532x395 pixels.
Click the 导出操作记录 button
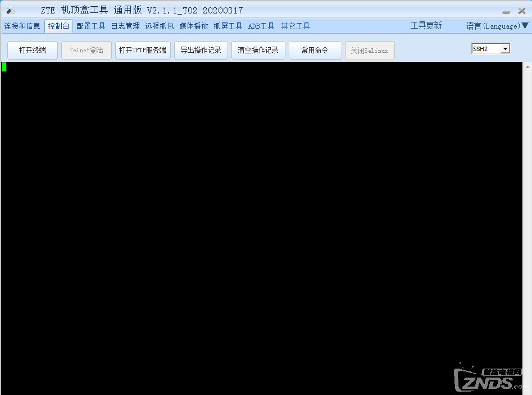coord(201,50)
